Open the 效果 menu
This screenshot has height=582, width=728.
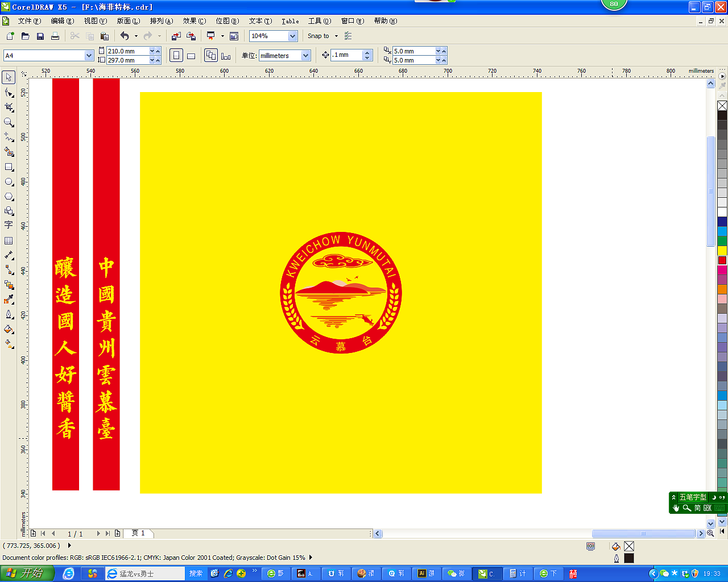tap(195, 21)
